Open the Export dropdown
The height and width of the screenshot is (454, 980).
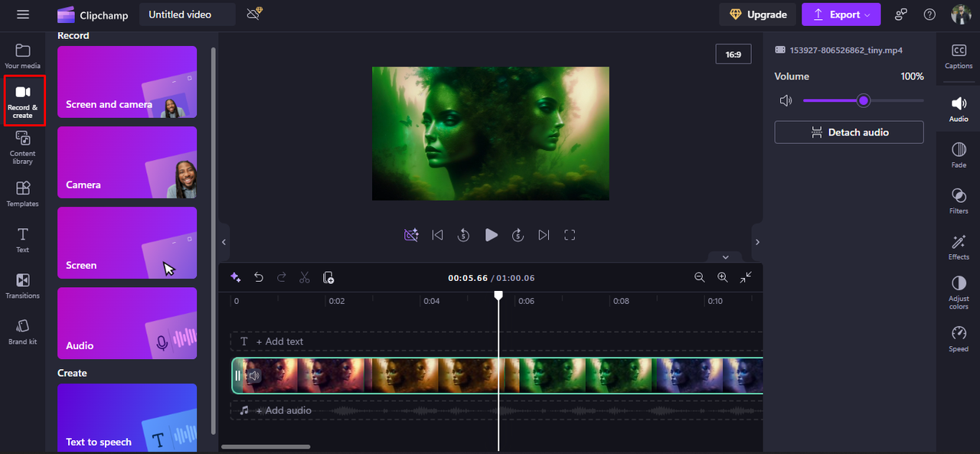pos(841,15)
